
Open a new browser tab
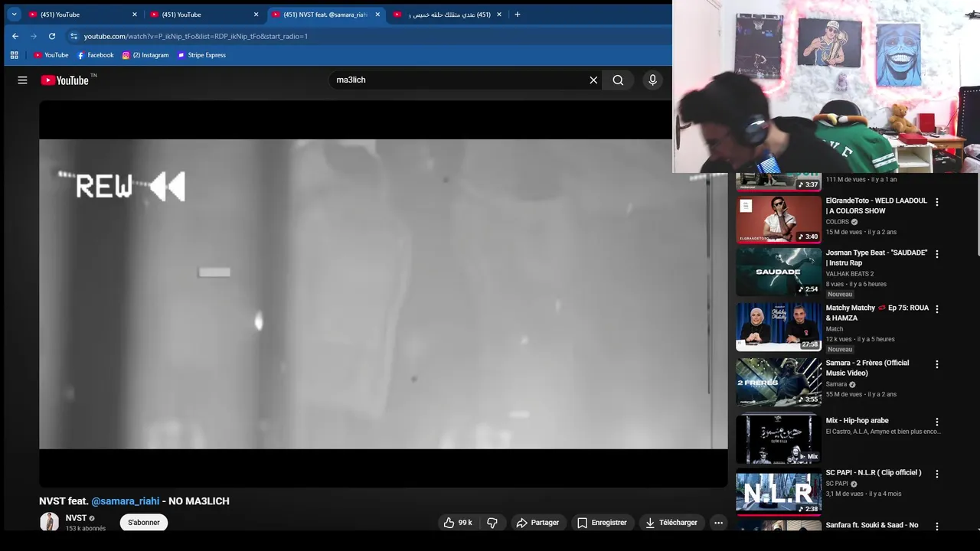click(518, 15)
